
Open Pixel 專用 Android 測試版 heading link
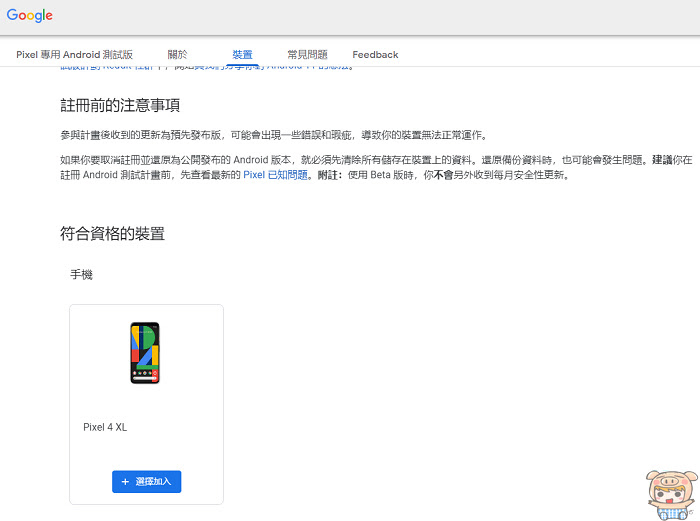[x=75, y=54]
